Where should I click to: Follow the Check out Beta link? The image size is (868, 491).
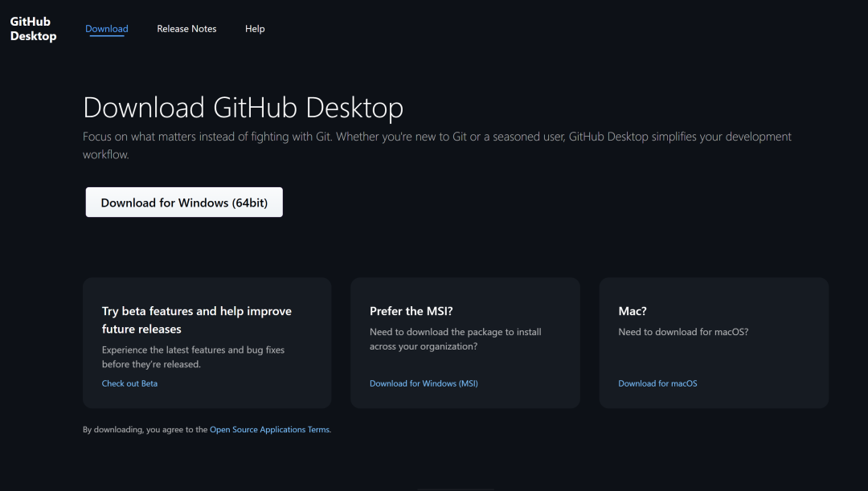click(x=129, y=383)
